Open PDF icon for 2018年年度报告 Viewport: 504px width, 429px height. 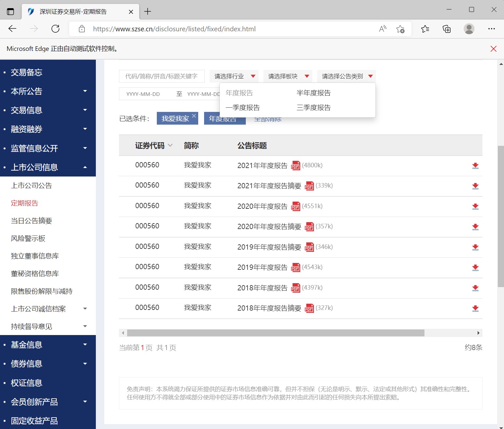click(295, 288)
